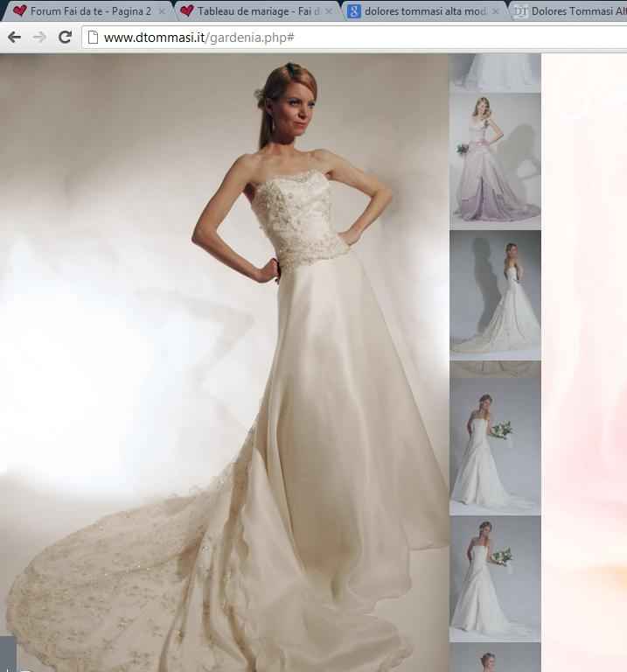Click the address bar with dtommasi.it URL

(350, 37)
